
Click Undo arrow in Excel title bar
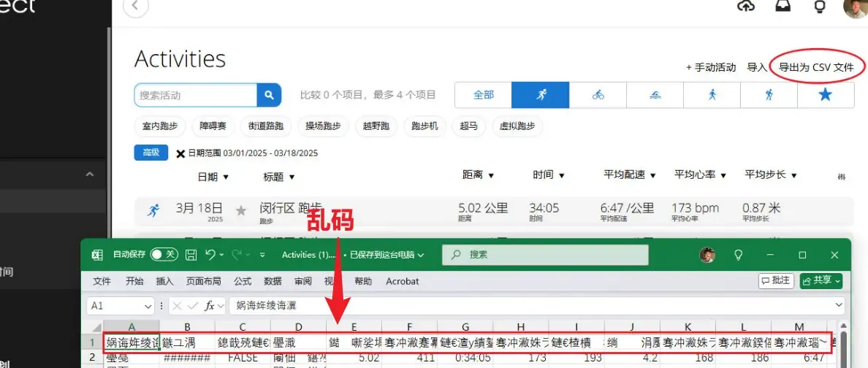tap(211, 254)
